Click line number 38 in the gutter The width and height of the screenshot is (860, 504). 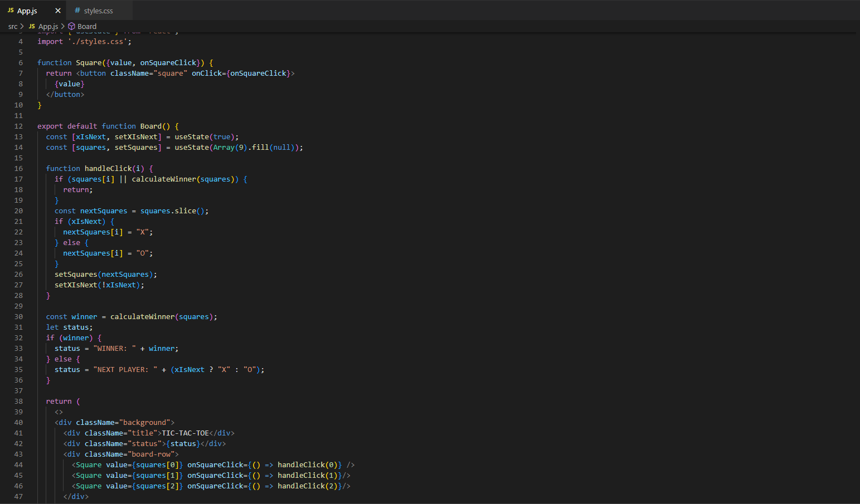click(x=18, y=402)
